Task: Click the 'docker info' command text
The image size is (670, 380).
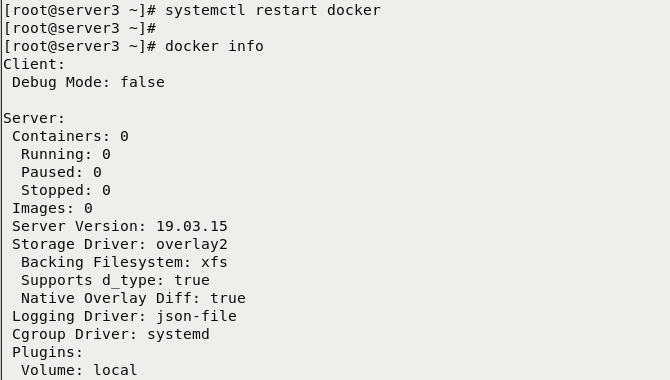Action: tap(214, 46)
